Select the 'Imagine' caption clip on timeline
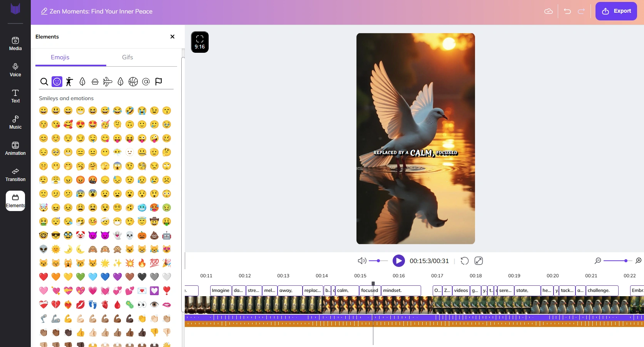 [221, 290]
